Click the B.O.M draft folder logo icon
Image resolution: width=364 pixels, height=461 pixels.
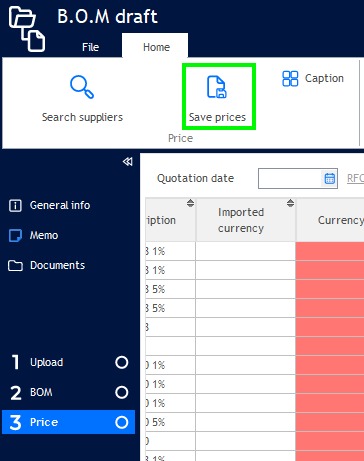[27, 29]
